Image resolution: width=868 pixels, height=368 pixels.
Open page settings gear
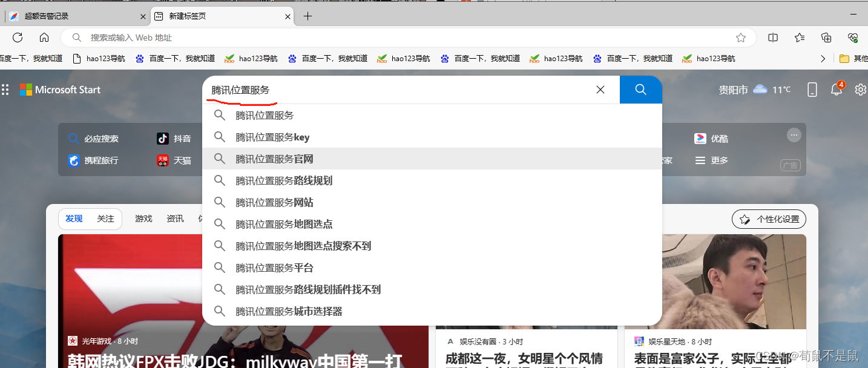[861, 90]
